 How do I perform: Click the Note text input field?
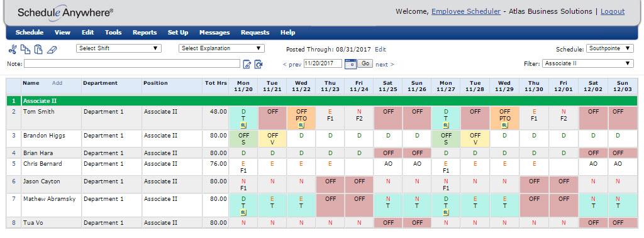pos(132,63)
